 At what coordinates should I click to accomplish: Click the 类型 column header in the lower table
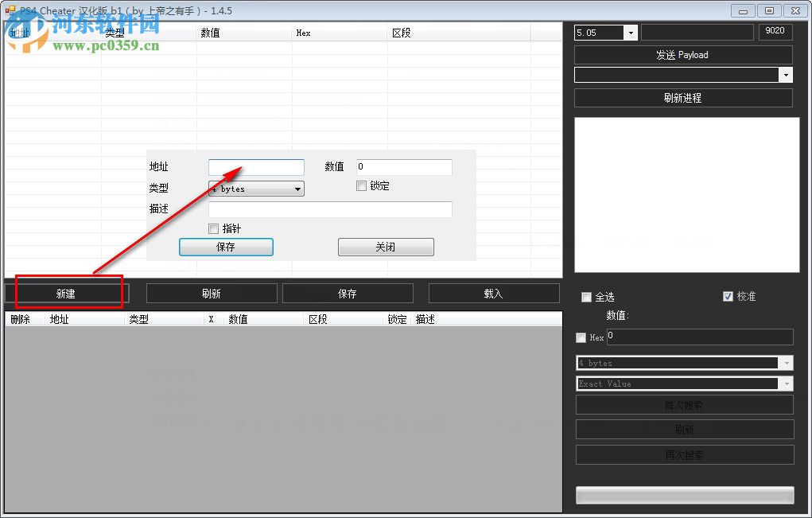coord(164,319)
